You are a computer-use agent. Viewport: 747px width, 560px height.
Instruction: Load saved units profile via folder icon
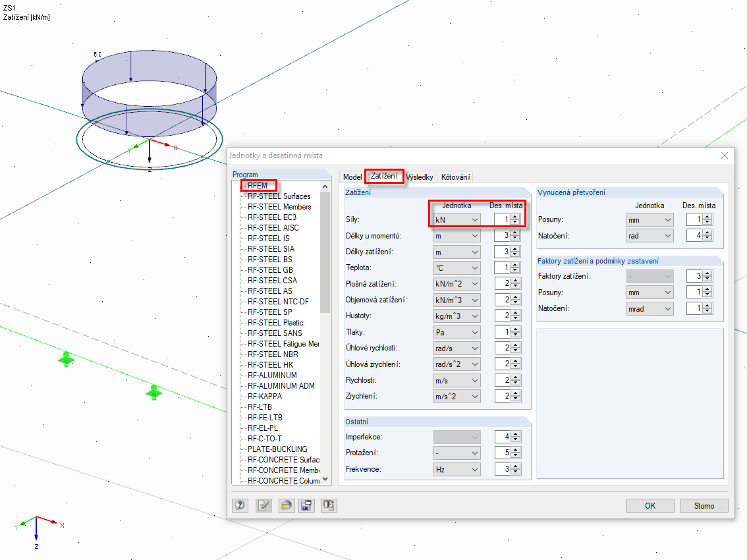tap(286, 505)
